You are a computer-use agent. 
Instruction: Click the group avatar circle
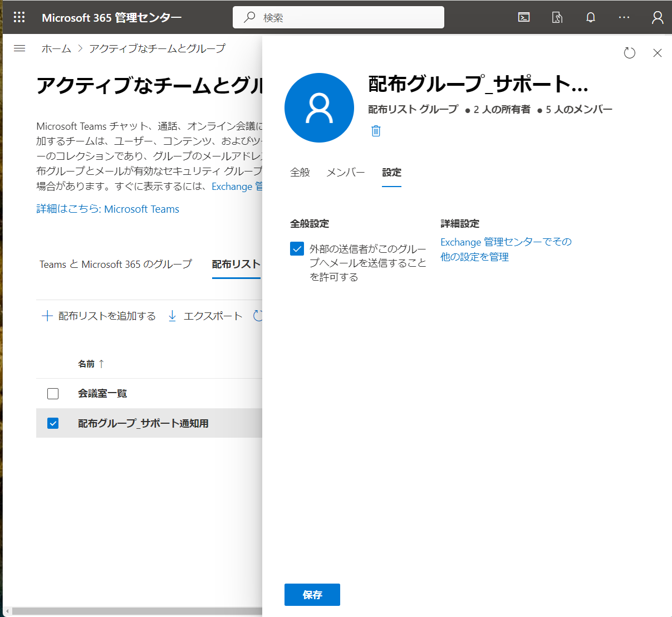pos(319,107)
